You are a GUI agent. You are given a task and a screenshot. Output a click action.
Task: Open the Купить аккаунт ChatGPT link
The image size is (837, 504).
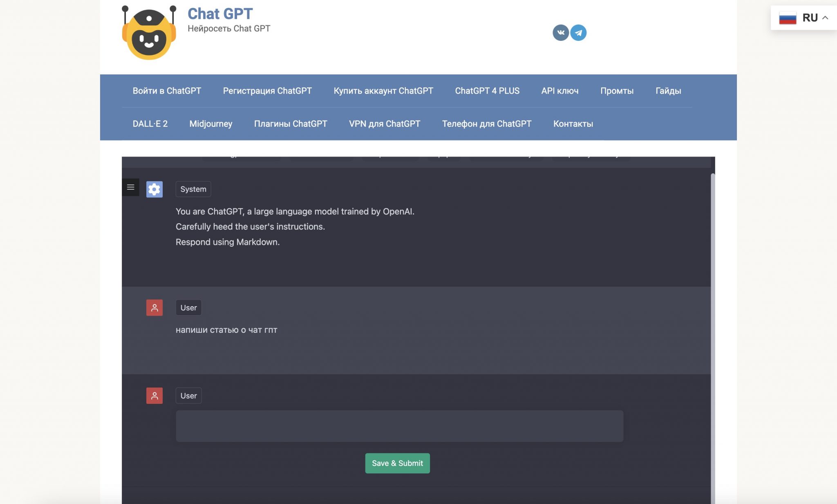(x=383, y=91)
